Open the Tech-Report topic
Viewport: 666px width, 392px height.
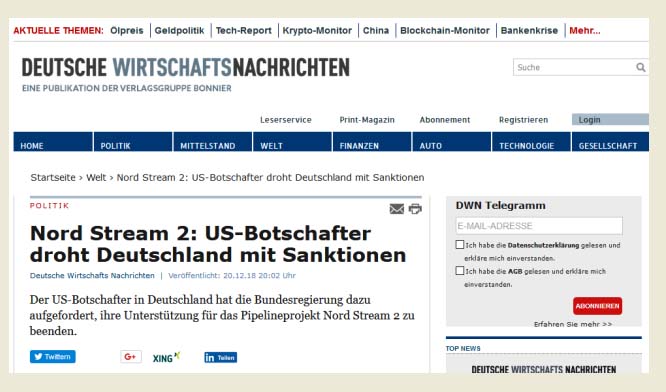point(243,31)
